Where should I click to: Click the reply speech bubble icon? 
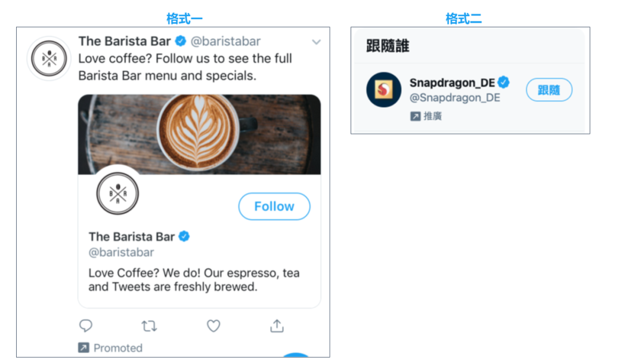pyautogui.click(x=85, y=325)
